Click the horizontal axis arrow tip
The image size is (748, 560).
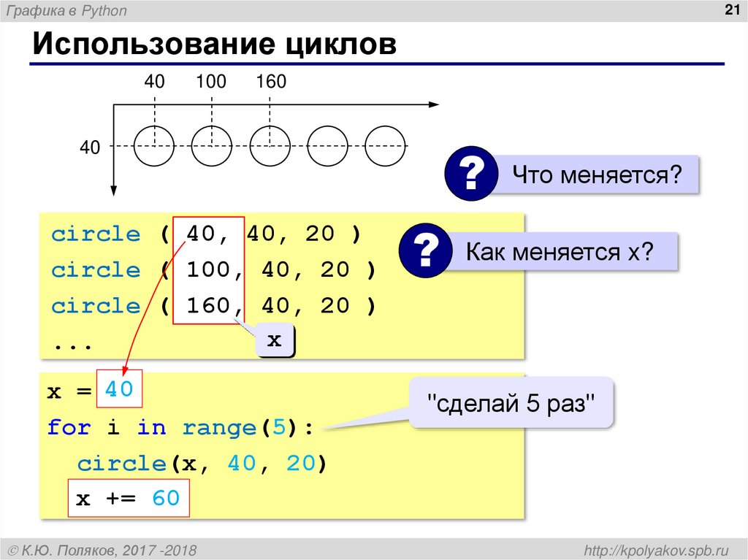(x=436, y=106)
